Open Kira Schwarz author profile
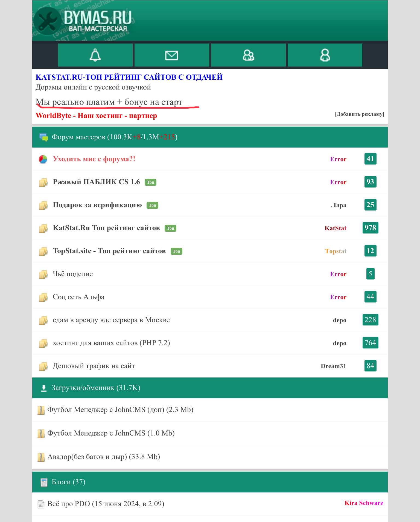 click(x=364, y=503)
